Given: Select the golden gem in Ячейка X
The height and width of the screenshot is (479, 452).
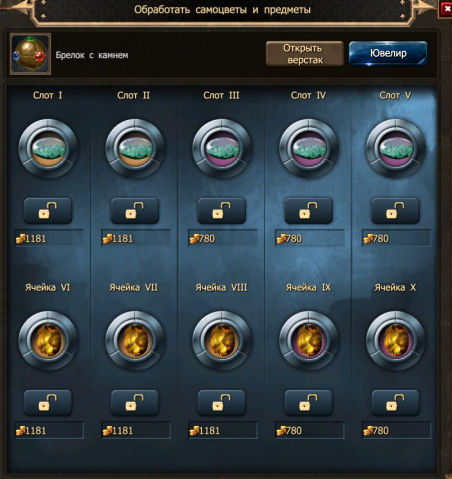Looking at the screenshot, I should click(x=395, y=341).
